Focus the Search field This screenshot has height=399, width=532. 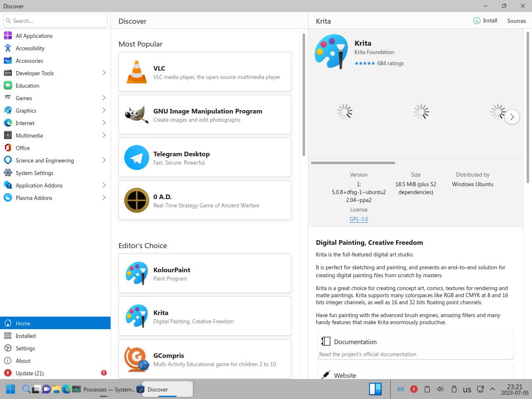tap(55, 21)
